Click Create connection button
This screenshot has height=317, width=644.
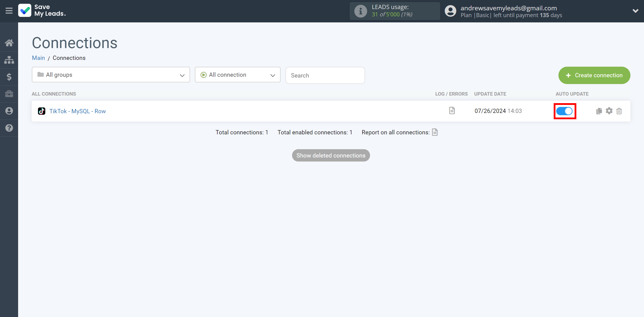(x=595, y=75)
